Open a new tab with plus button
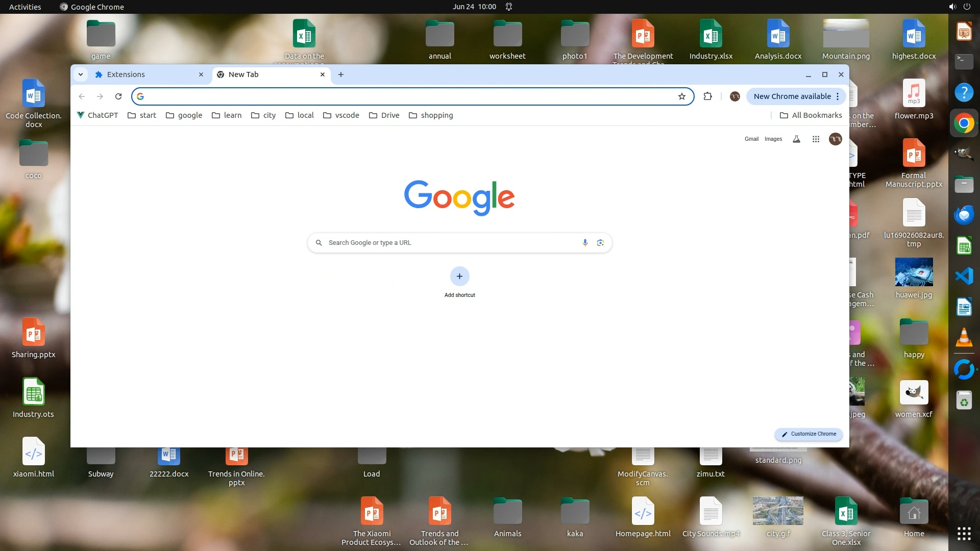This screenshot has width=980, height=551. pos(341,74)
